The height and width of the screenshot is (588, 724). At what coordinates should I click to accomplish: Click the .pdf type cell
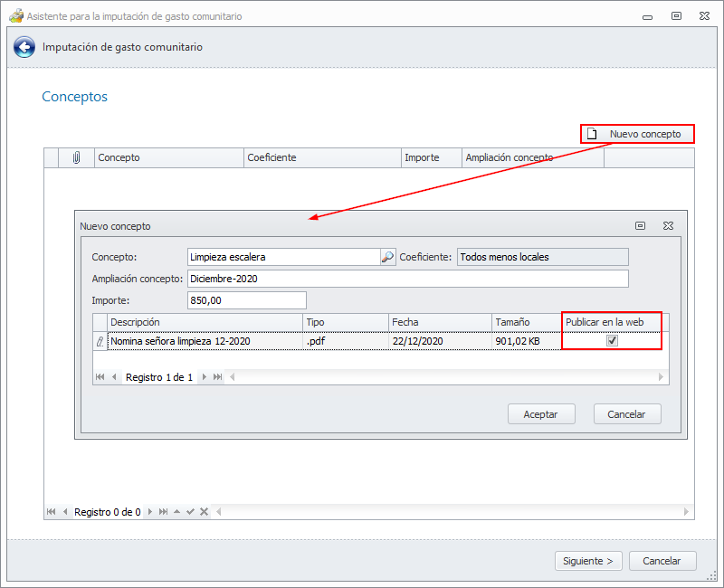[x=346, y=341]
